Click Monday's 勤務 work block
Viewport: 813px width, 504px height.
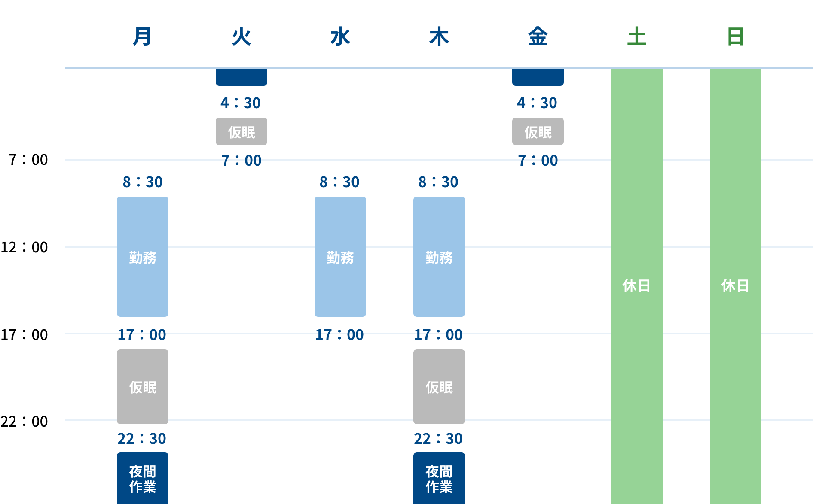click(143, 257)
